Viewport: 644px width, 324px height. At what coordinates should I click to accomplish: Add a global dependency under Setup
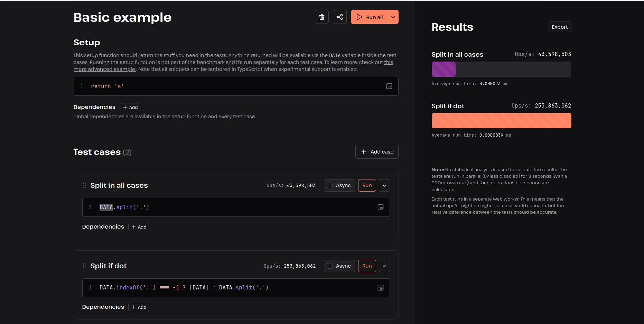pos(130,107)
